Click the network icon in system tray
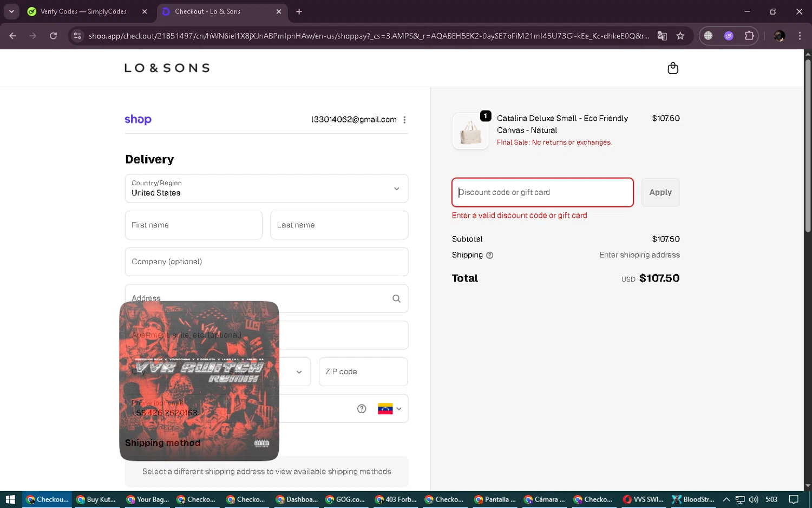 [740, 499]
